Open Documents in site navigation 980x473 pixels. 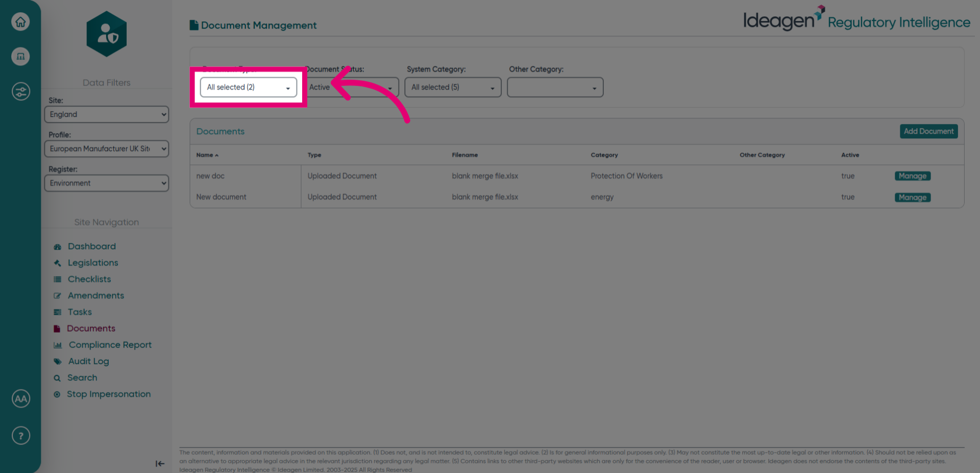coord(91,328)
